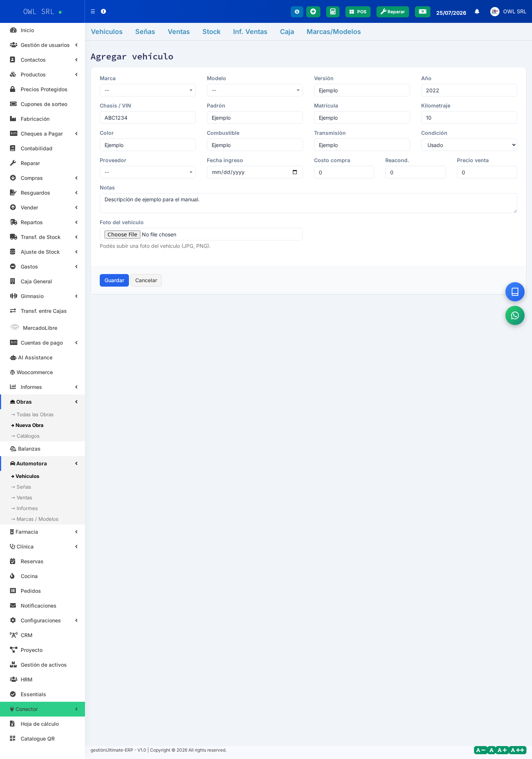
Task: Switch to the Señas tab
Action: pos(145,32)
